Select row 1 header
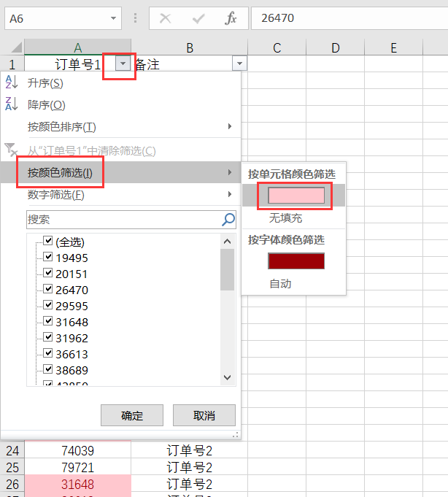This screenshot has height=497, width=448. click(12, 63)
